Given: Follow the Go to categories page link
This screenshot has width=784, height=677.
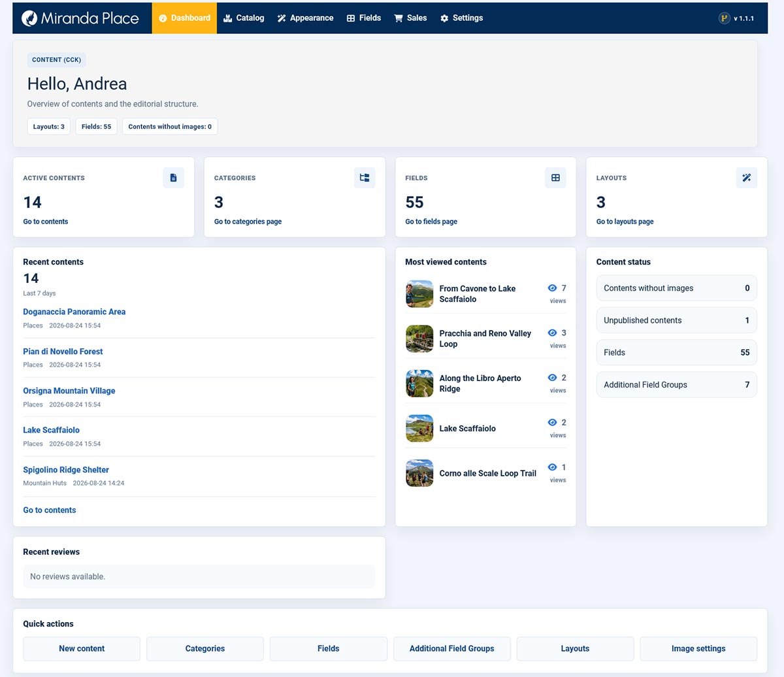Looking at the screenshot, I should click(x=248, y=222).
